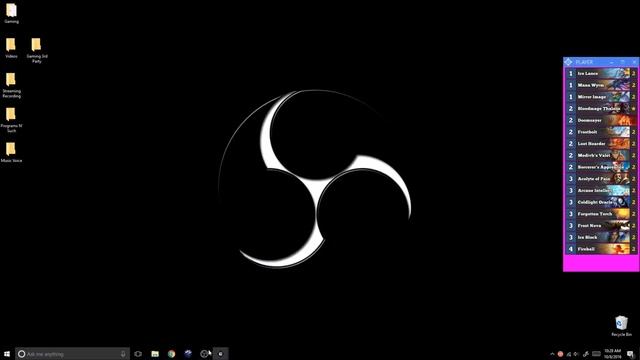Click the touch keyboard tray icon

pyautogui.click(x=596, y=354)
